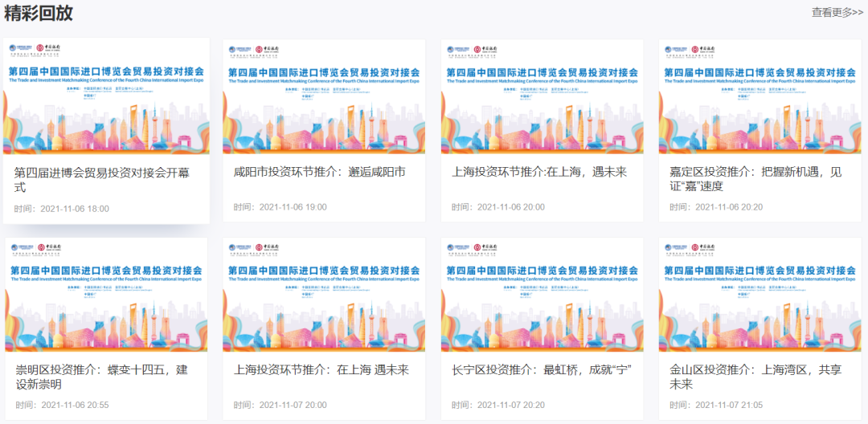Click time text 2021-11-07 20:20
Viewport: 868px width, 424px height.
511,406
